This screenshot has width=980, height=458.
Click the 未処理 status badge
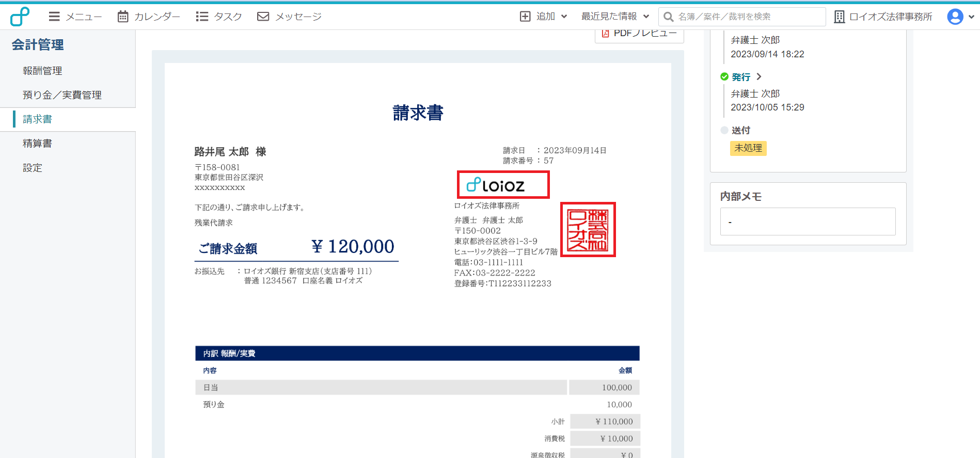point(748,148)
